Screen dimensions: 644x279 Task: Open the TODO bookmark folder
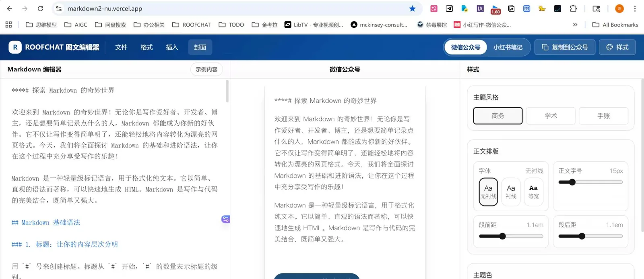coord(231,25)
